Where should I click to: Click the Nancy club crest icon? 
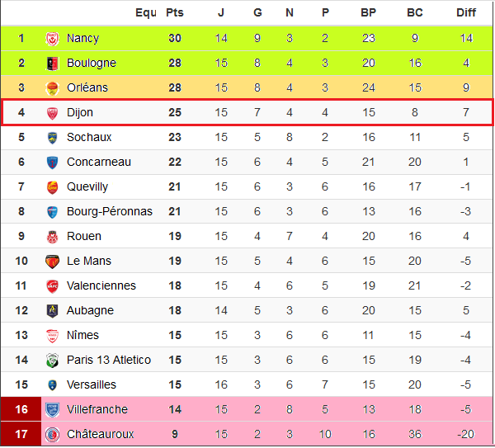pyautogui.click(x=52, y=39)
